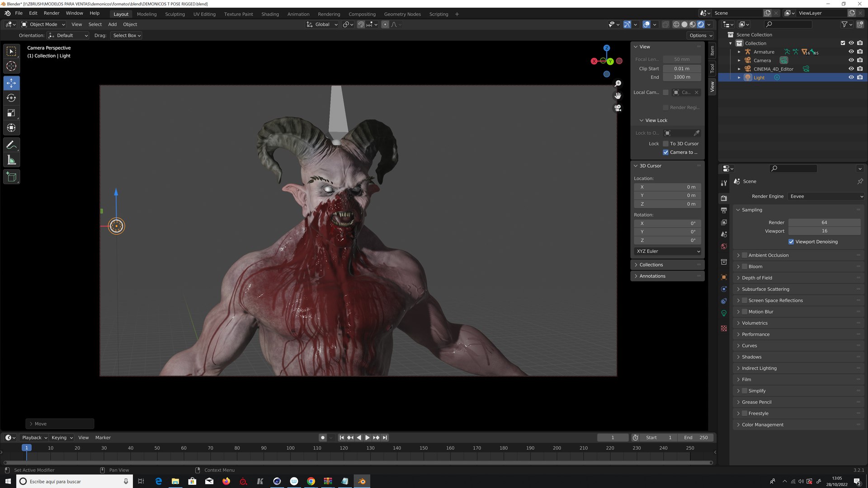The image size is (868, 488).
Task: Select the Annotate tool
Action: coord(11,145)
